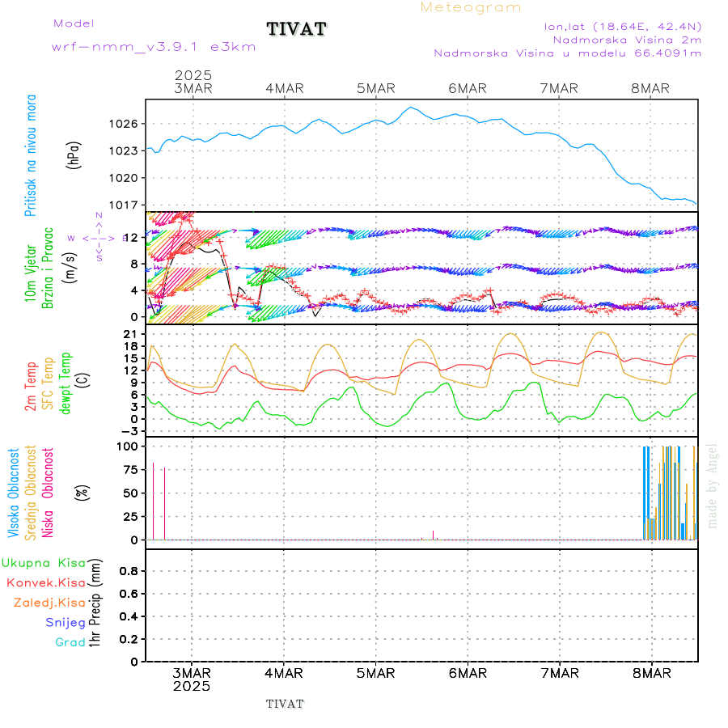Click the lon,lat coordinates label
This screenshot has height=728, width=728.
[x=623, y=26]
